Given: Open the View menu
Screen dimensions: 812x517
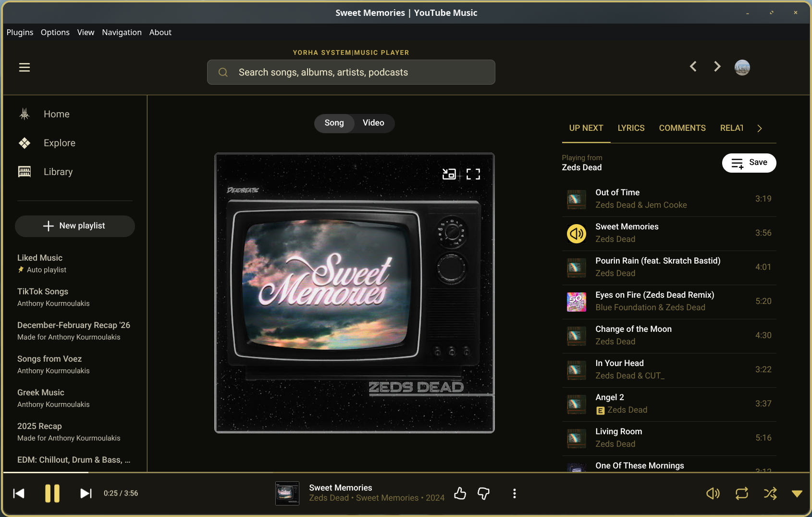Looking at the screenshot, I should [x=86, y=32].
